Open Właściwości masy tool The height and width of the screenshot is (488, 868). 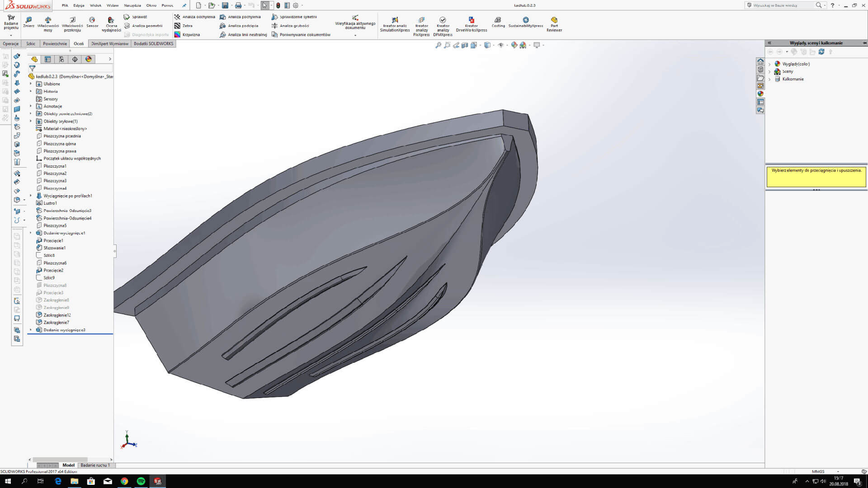[x=48, y=24]
